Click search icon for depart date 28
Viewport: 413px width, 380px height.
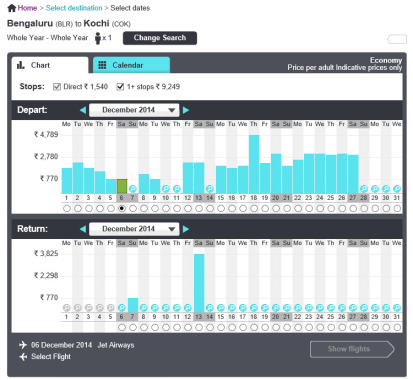point(364,189)
